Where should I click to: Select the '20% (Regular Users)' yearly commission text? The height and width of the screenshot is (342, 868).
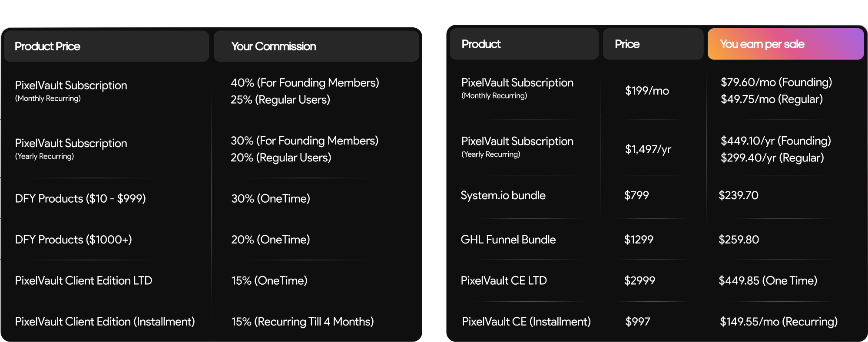[281, 158]
